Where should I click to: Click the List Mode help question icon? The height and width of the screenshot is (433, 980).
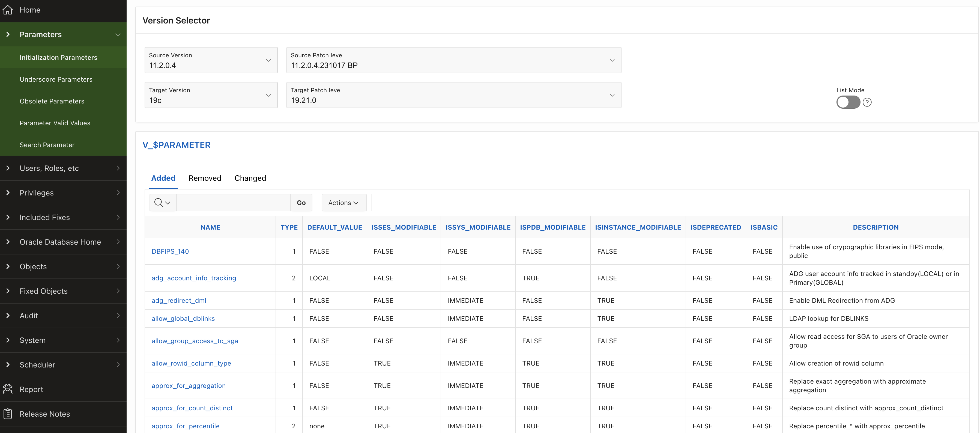[867, 102]
